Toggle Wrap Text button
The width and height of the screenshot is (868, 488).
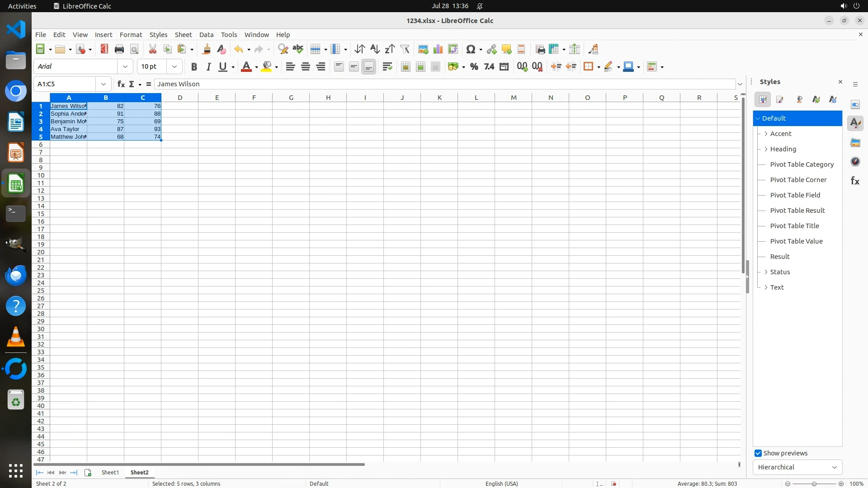click(x=387, y=67)
